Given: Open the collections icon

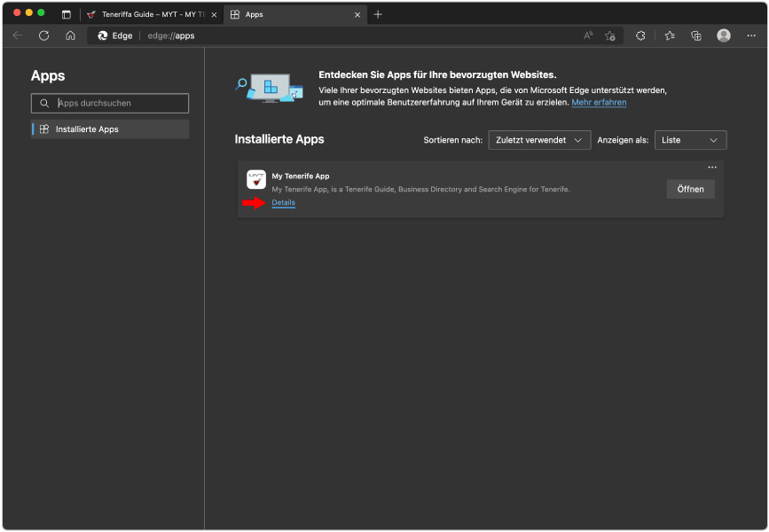Looking at the screenshot, I should (696, 35).
